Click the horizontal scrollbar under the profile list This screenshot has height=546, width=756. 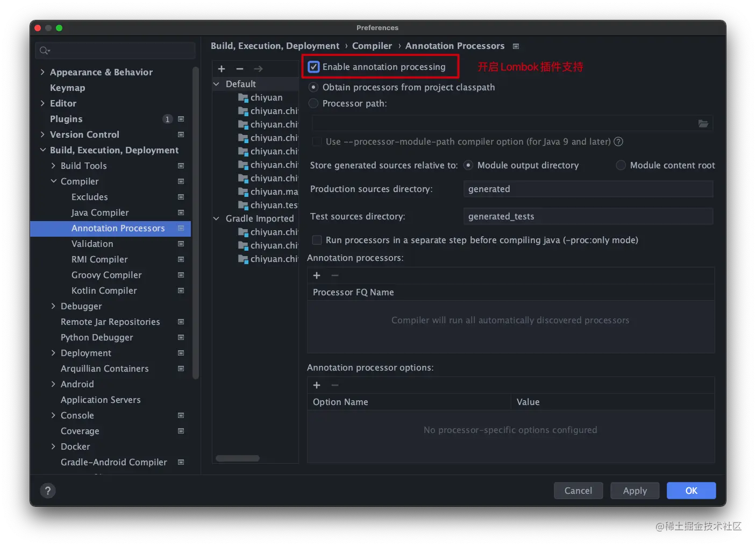[238, 458]
